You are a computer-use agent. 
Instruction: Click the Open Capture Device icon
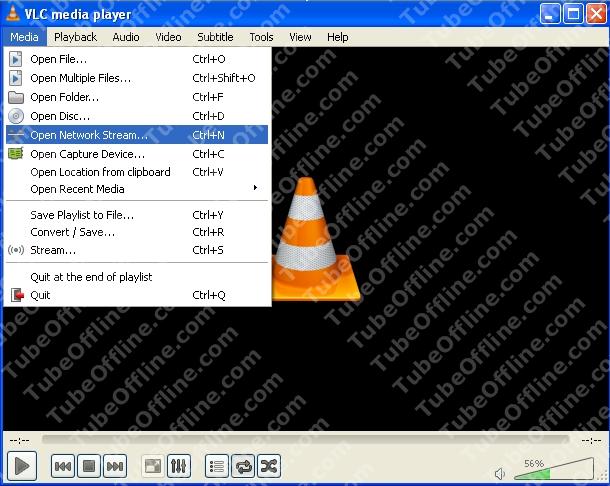(x=16, y=153)
